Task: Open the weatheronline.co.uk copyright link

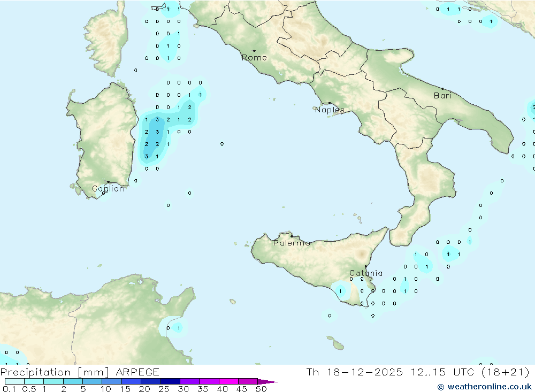Action: 485,386
